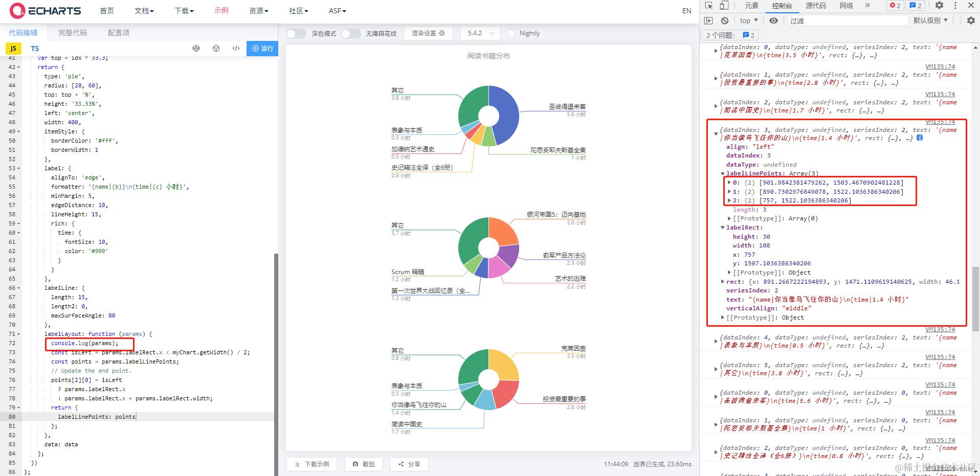Open the 5.4.2 version dropdown
This screenshot has height=476, width=980.
479,33
